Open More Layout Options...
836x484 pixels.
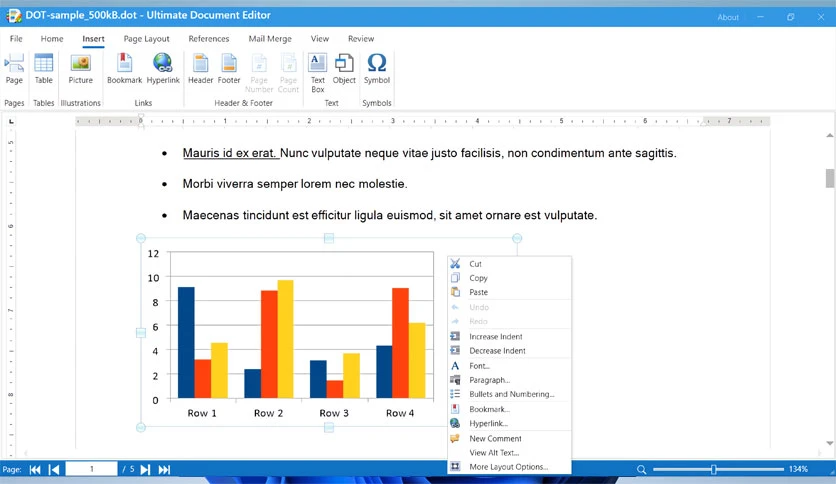point(509,466)
